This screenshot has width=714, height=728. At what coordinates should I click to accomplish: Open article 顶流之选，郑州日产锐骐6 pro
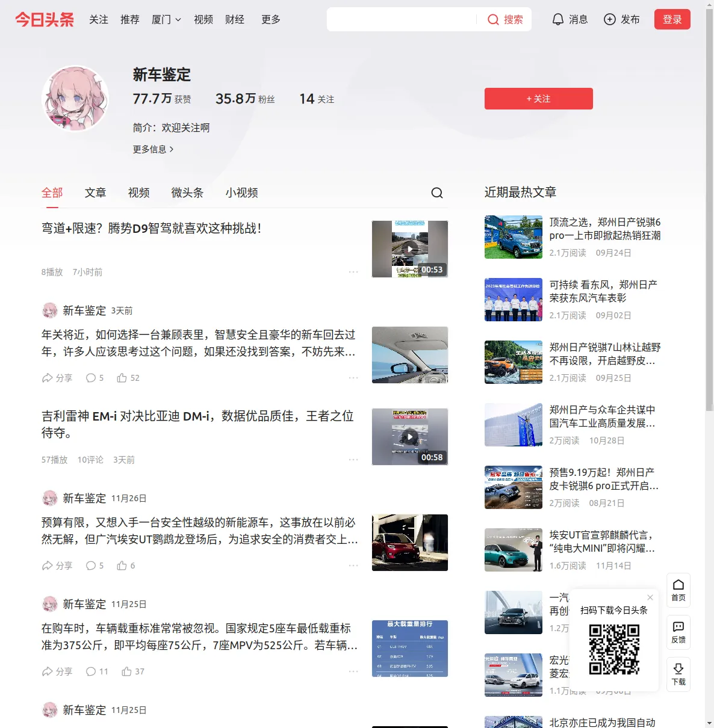605,229
